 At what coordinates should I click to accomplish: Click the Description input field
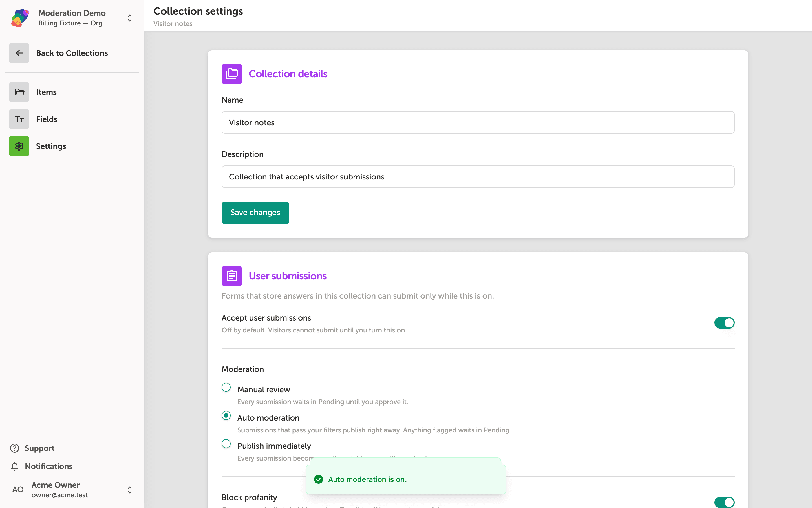[x=478, y=177]
